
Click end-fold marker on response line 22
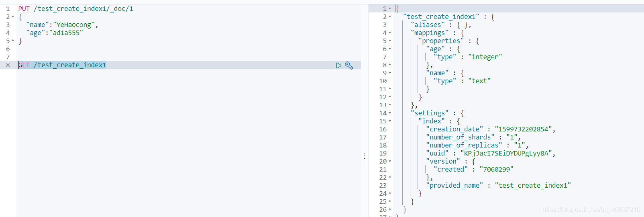pos(390,177)
